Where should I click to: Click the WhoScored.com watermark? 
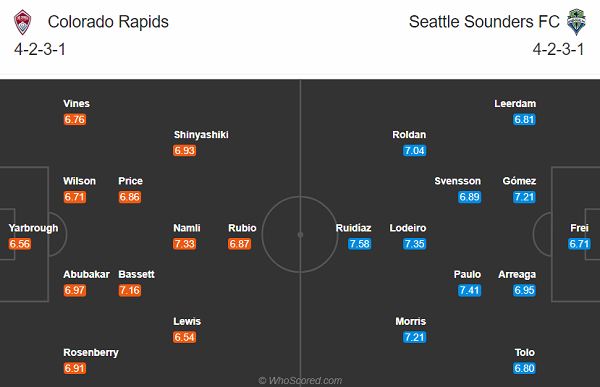(300, 380)
